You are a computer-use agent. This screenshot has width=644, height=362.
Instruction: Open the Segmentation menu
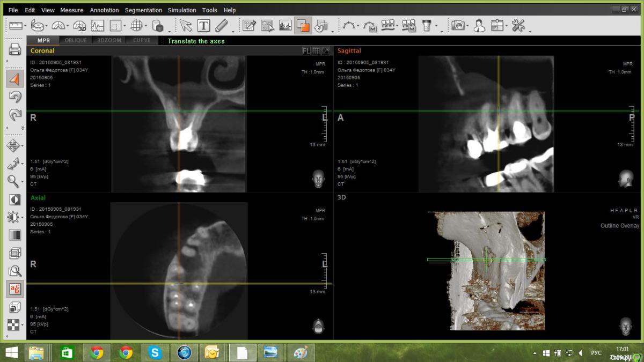143,10
